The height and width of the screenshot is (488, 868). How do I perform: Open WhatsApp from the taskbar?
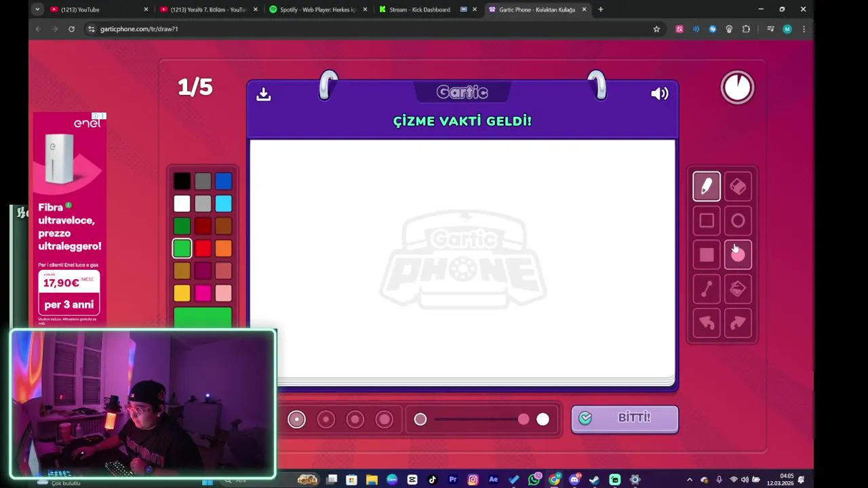[534, 480]
